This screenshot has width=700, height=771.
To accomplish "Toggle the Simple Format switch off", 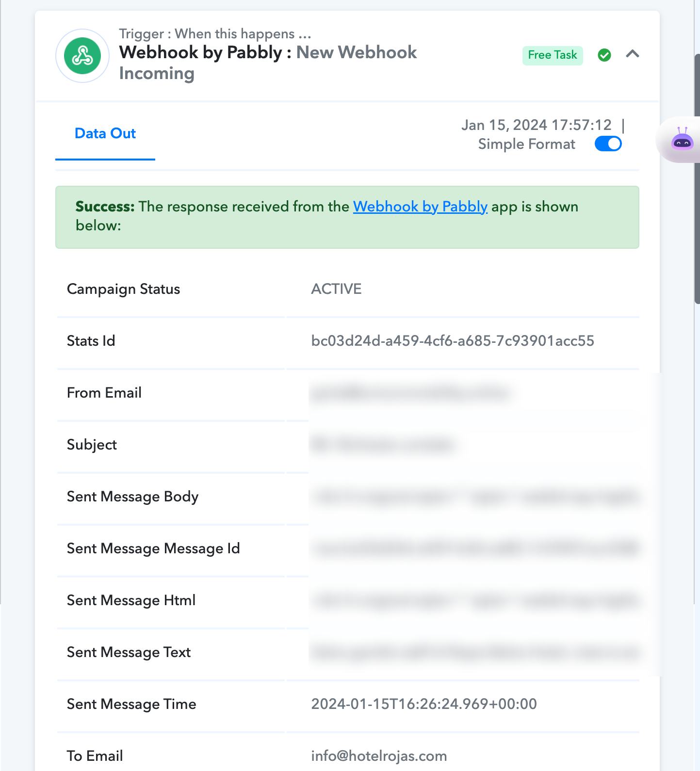I will coord(608,144).
